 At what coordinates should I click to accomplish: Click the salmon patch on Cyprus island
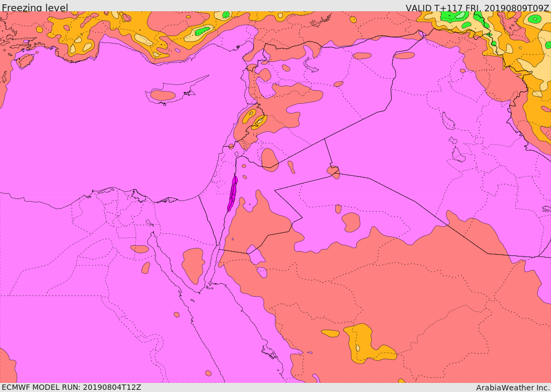coord(163,95)
